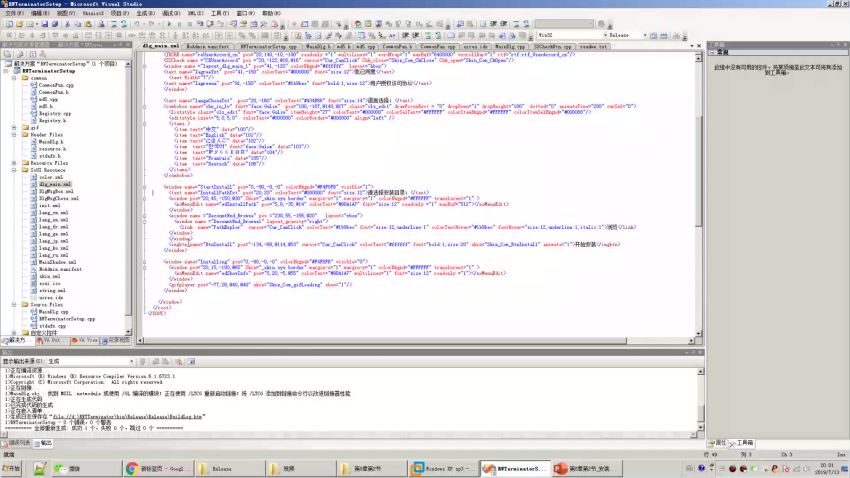
Task: Click the first icon in Solution Explorer toolbar
Action: (x=8, y=54)
